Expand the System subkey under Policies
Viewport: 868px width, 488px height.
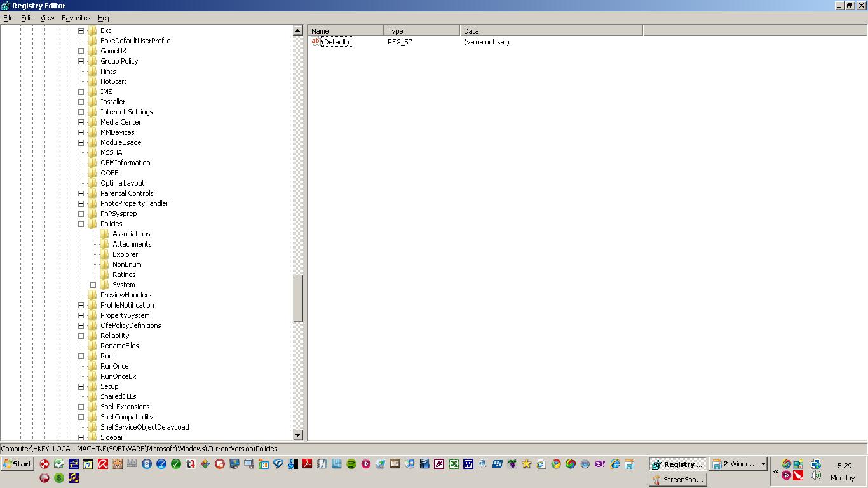pyautogui.click(x=93, y=285)
